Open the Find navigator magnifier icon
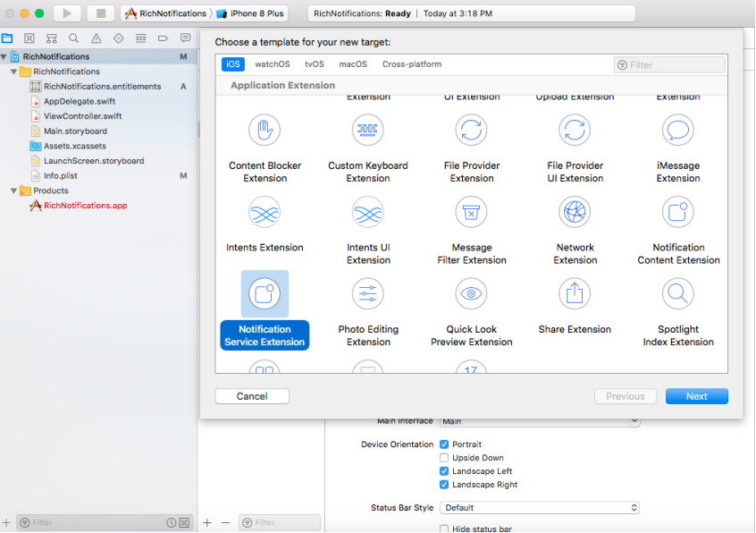This screenshot has height=533, width=756. (73, 38)
